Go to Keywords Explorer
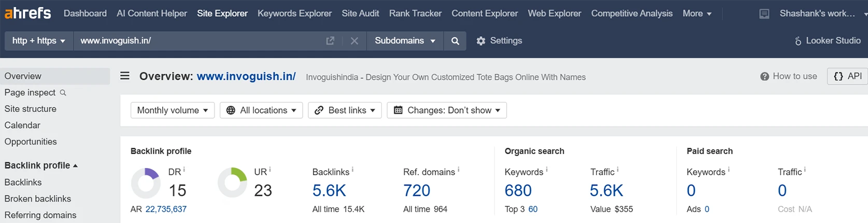Viewport: 868px width, 223px height. pyautogui.click(x=294, y=13)
